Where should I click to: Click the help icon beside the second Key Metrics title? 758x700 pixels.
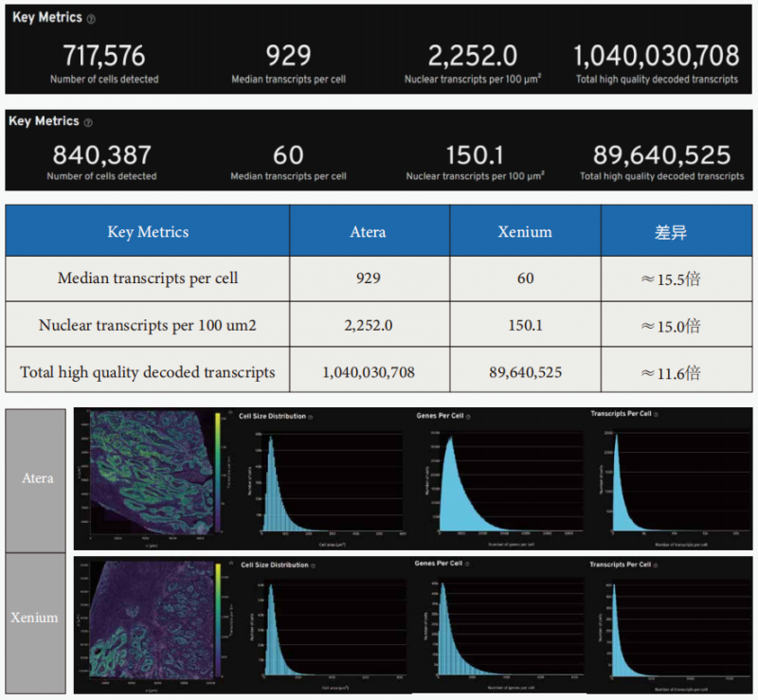point(88,123)
